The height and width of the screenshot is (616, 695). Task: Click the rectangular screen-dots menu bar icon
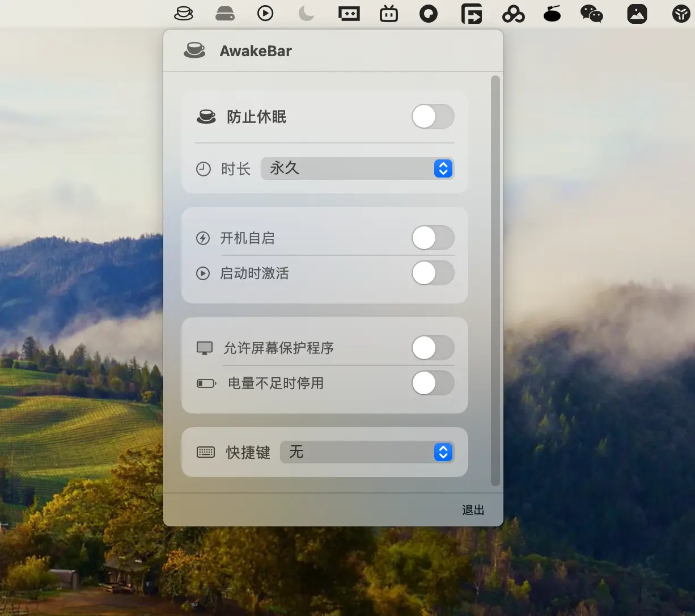[x=349, y=13]
